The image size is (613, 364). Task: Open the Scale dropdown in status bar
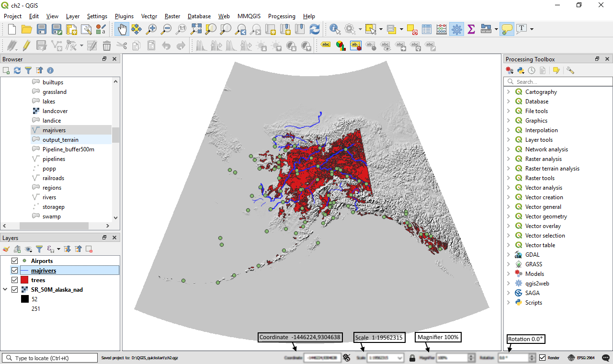[x=400, y=358]
